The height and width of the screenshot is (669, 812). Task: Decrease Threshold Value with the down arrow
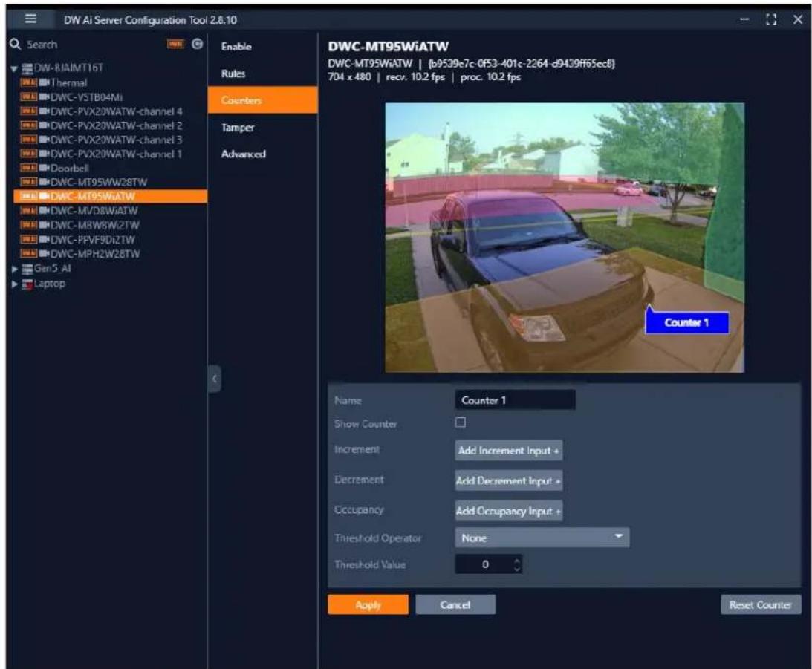coord(517,569)
